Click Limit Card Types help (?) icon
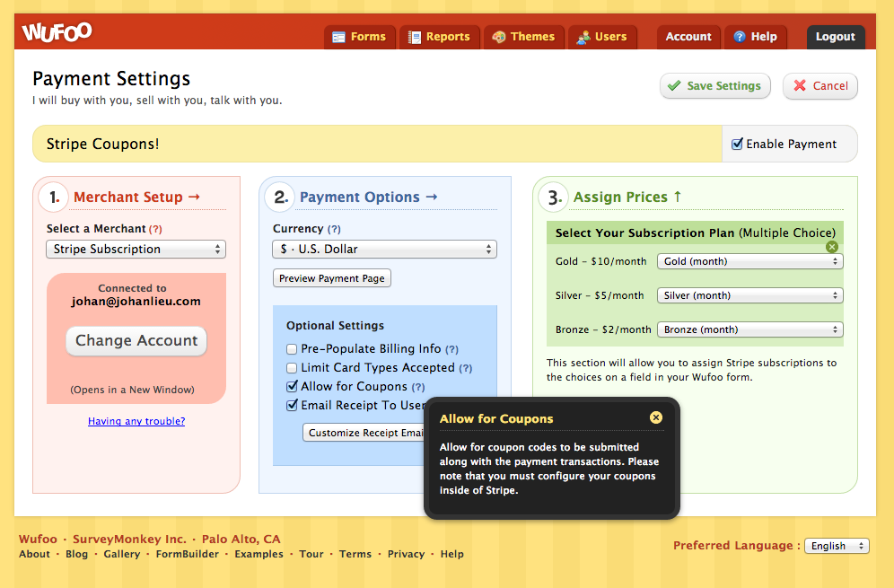894x588 pixels. (x=466, y=368)
